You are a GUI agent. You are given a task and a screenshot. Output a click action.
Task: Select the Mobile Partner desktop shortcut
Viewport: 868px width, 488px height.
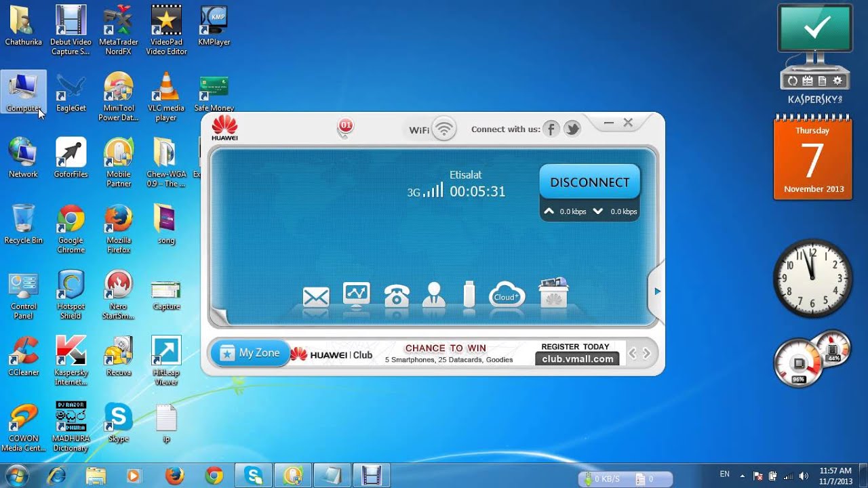click(119, 163)
